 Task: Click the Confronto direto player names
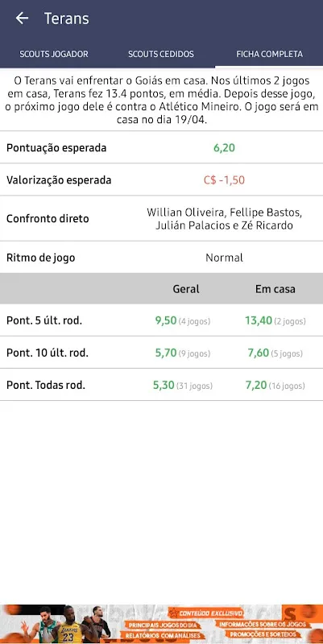pos(224,218)
